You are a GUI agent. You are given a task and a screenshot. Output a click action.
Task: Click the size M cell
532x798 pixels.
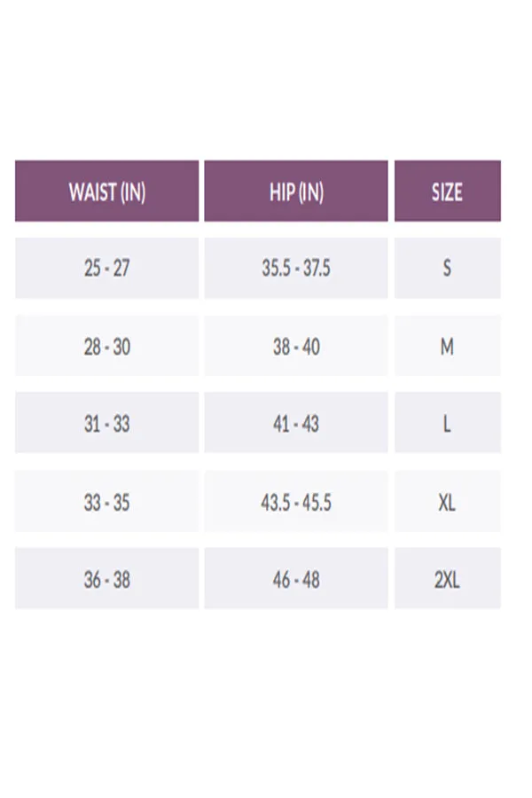click(448, 346)
